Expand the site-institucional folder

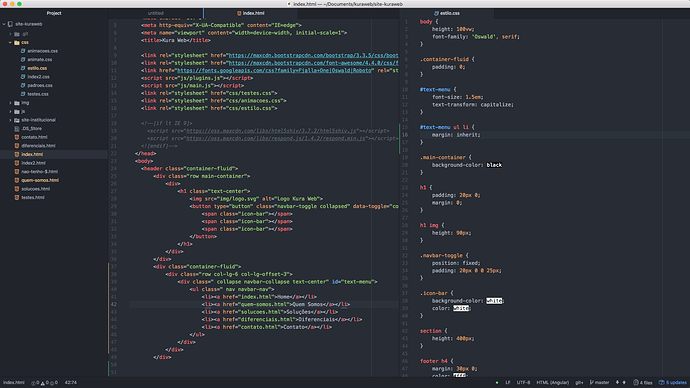coord(11,120)
